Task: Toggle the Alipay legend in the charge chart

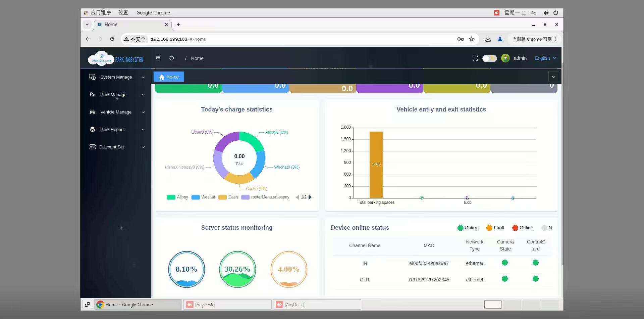Action: 177,197
